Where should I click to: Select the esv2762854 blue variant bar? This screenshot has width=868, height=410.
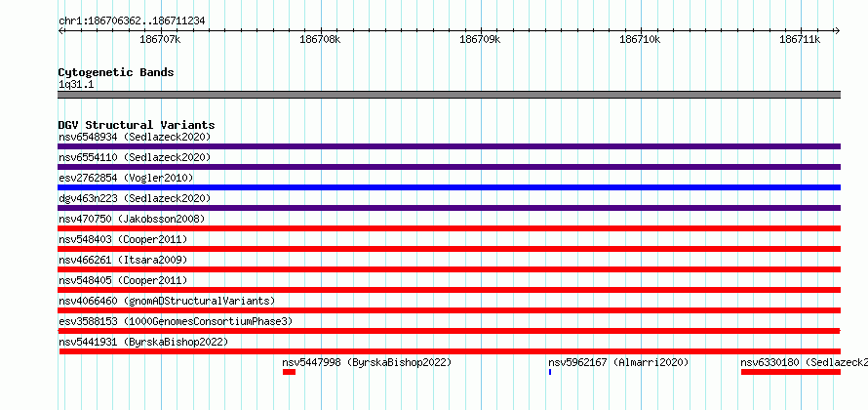(x=449, y=187)
